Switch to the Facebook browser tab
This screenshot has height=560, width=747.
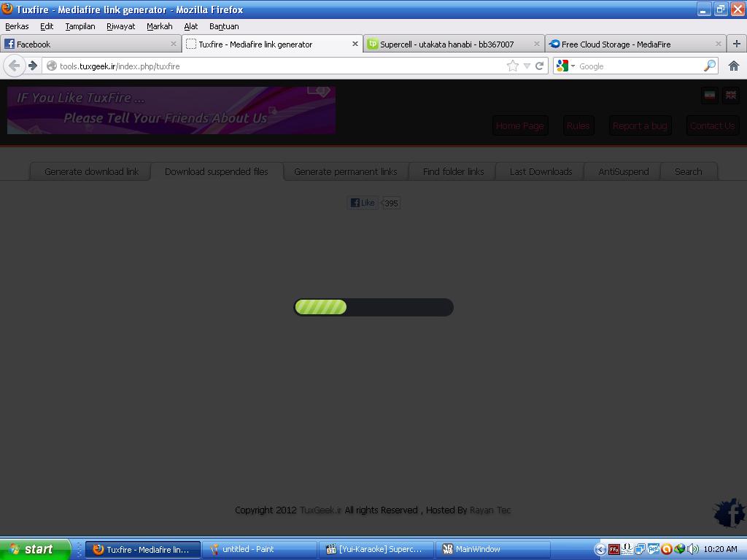(x=90, y=44)
